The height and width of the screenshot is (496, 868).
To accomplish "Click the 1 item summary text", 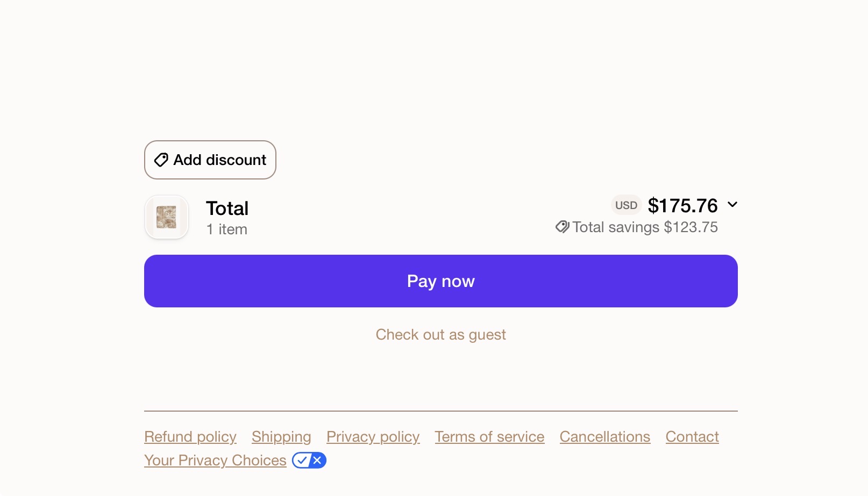I will click(x=227, y=229).
